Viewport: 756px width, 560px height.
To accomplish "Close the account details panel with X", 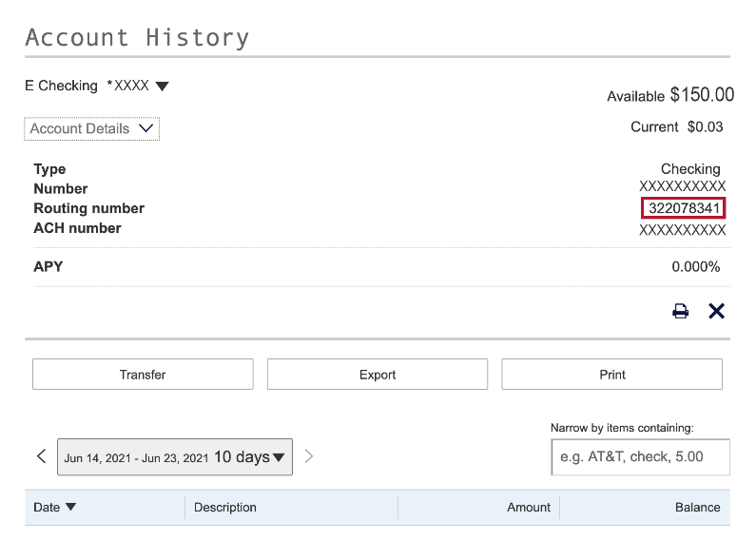I will (716, 311).
